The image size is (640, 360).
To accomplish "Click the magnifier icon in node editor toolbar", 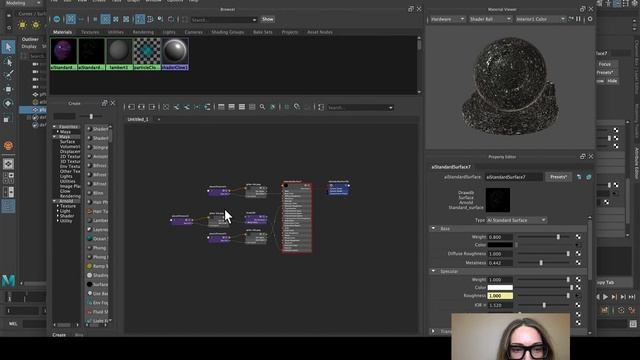I will pos(262,107).
